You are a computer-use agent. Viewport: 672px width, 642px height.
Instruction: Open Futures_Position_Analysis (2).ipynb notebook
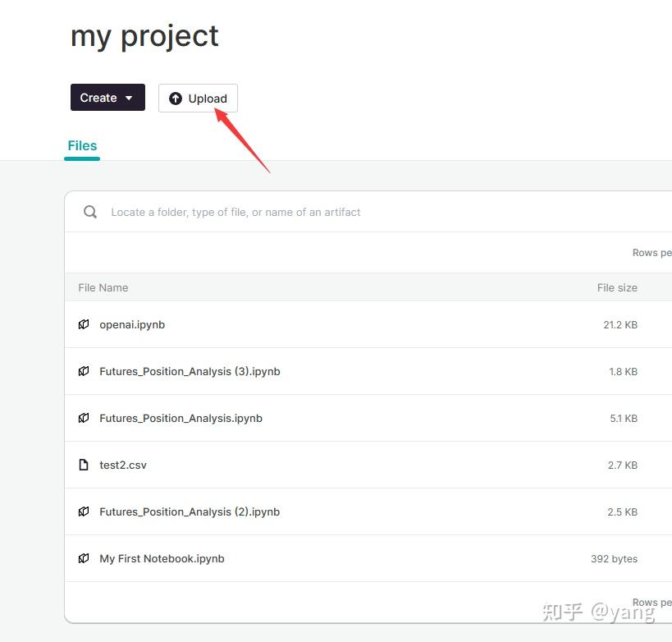[x=190, y=511]
